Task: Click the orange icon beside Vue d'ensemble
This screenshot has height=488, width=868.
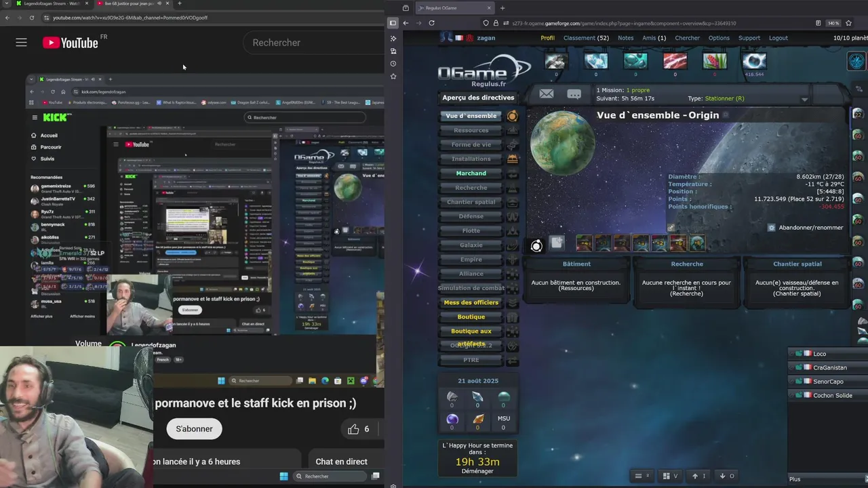Action: pos(513,116)
